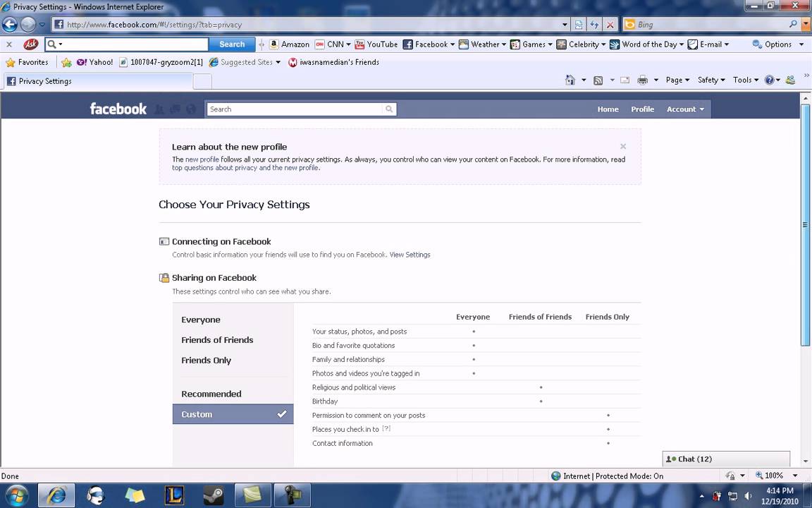This screenshot has height=508, width=812.
Task: Open iwasnamedian's Friends bookmark
Action: tap(333, 62)
